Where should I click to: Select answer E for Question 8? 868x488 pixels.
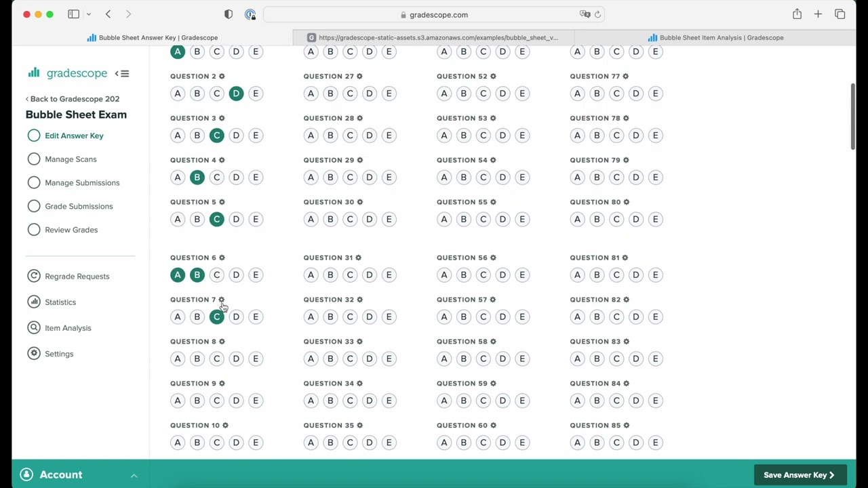pos(256,359)
